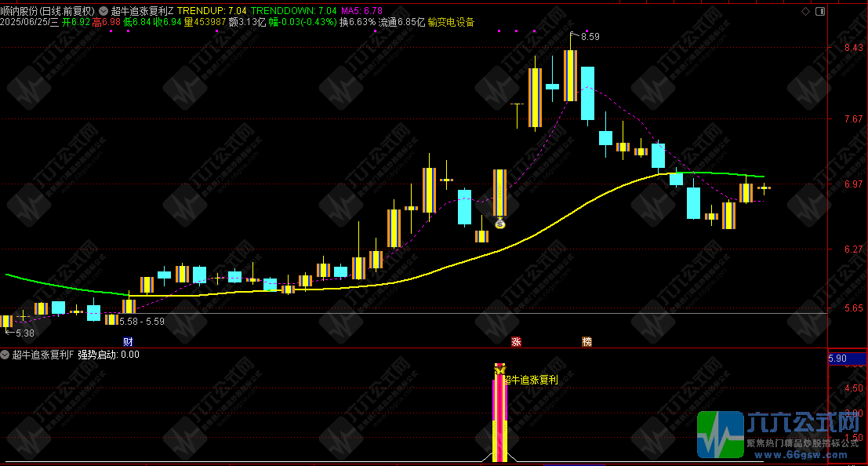Click the money bag signal icon on the candlestick
868x466 pixels.
(500, 224)
